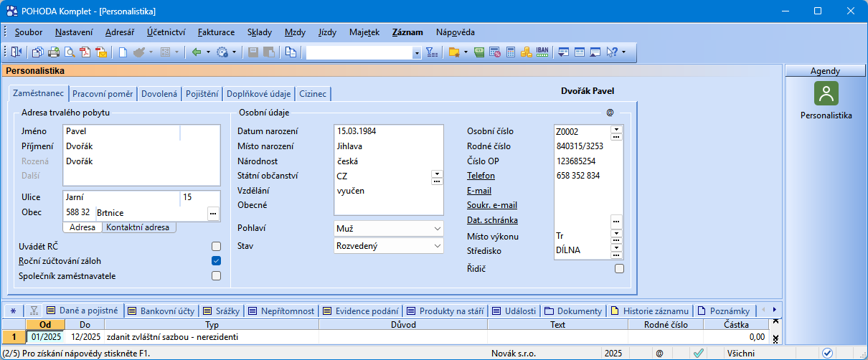Open the Středisko dropdown arrow
868x360 pixels.
point(615,247)
